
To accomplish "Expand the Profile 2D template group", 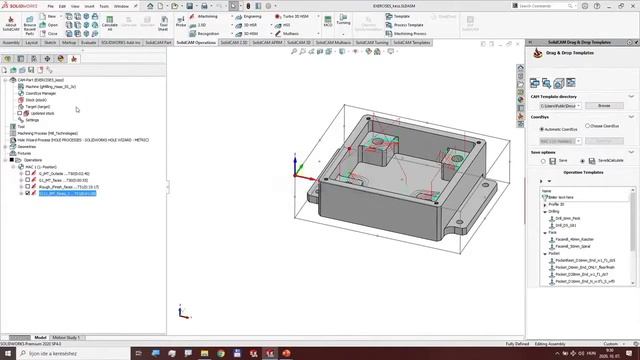I will 545,204.
